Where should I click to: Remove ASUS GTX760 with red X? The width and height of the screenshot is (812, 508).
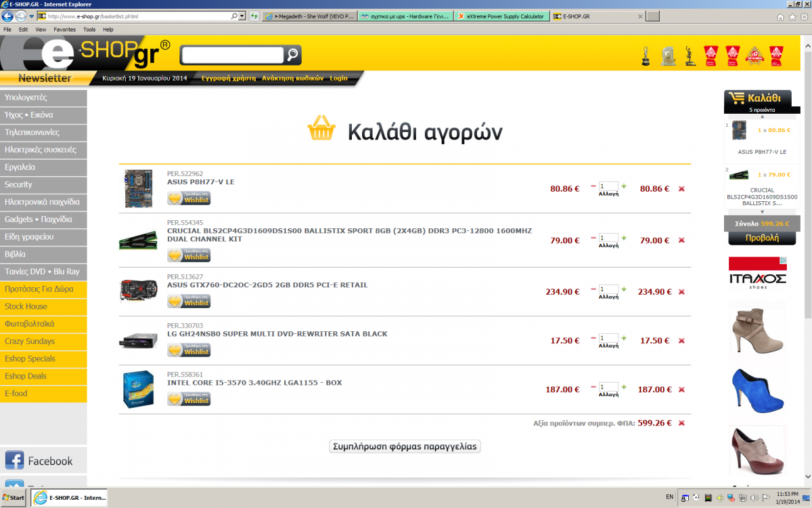(681, 292)
